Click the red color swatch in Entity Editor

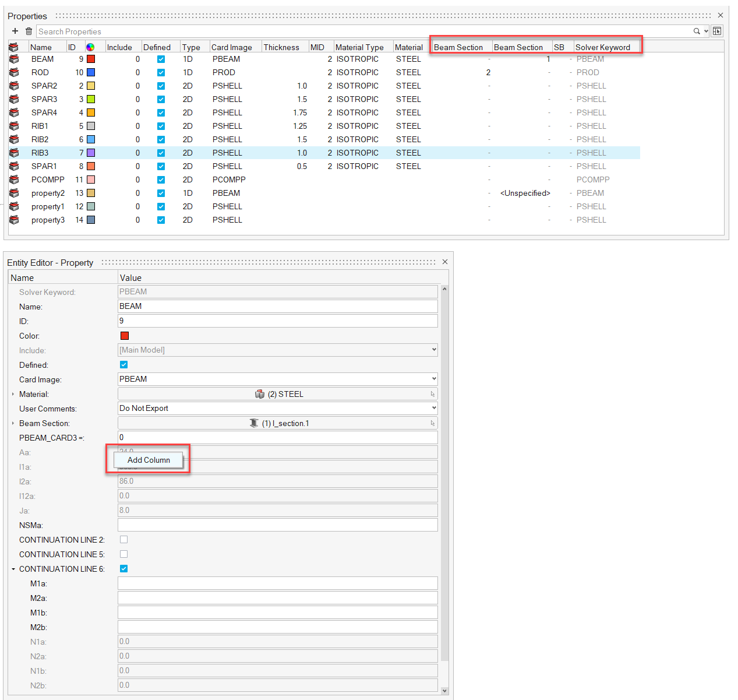[x=125, y=336]
